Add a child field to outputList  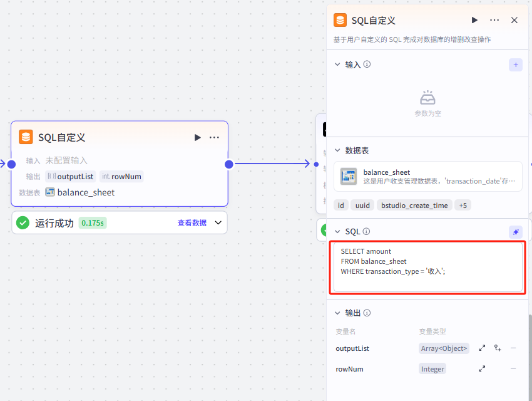(x=498, y=348)
